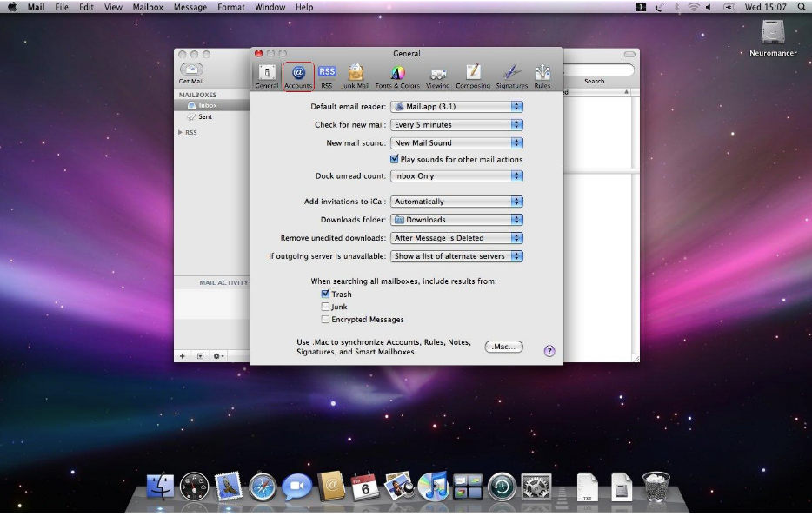Screen dimensions: 812x523
Task: Open the General preferences pane
Action: pyautogui.click(x=267, y=76)
